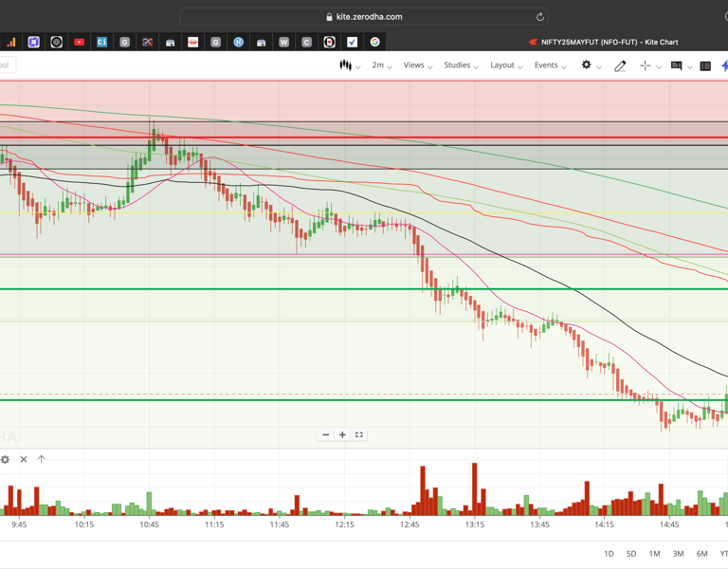Open the black circular-icon pinned tab
Screen dimensions: 728x569
56,43
